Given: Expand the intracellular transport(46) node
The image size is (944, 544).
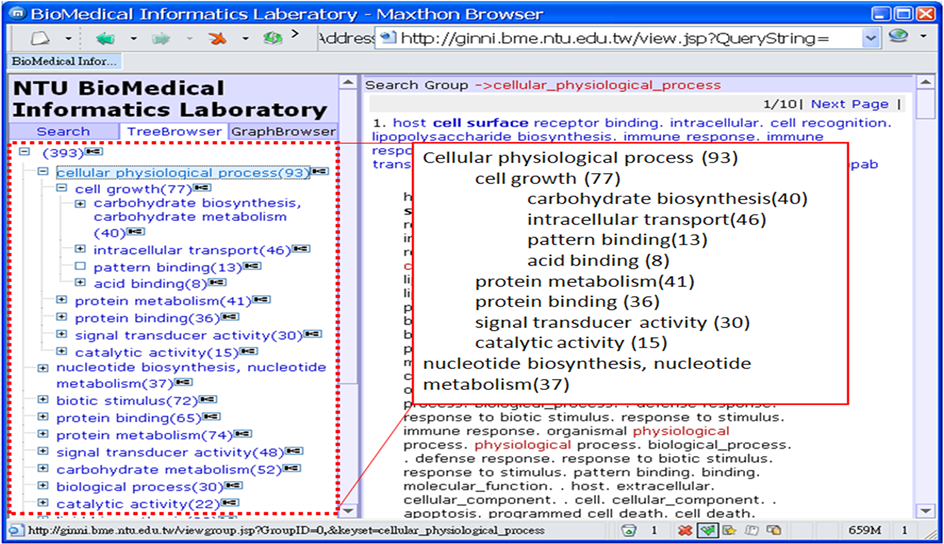Looking at the screenshot, I should [80, 249].
